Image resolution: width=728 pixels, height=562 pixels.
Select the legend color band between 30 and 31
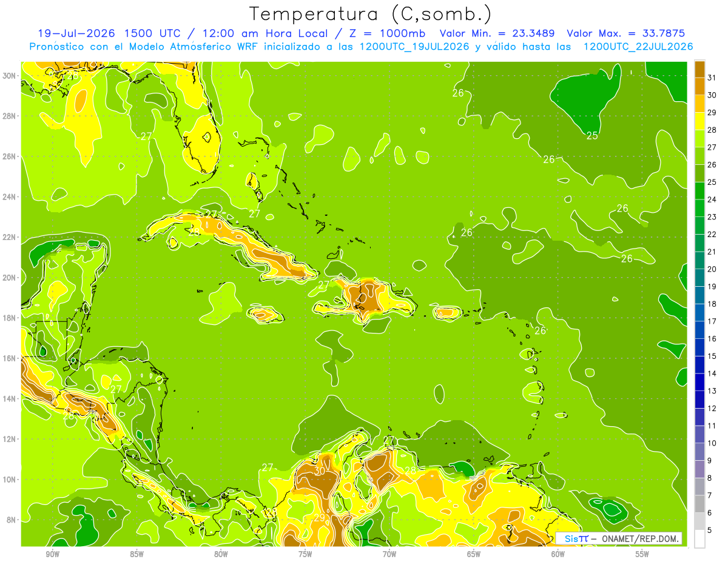click(699, 86)
